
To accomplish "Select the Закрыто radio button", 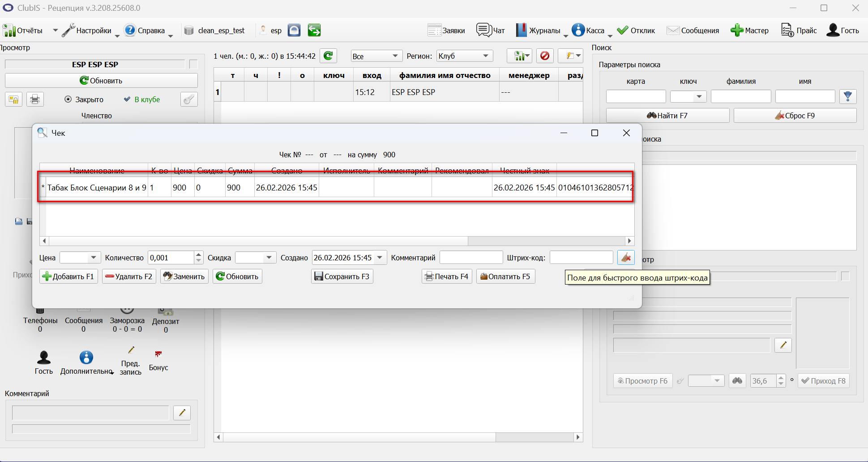I will pos(84,99).
